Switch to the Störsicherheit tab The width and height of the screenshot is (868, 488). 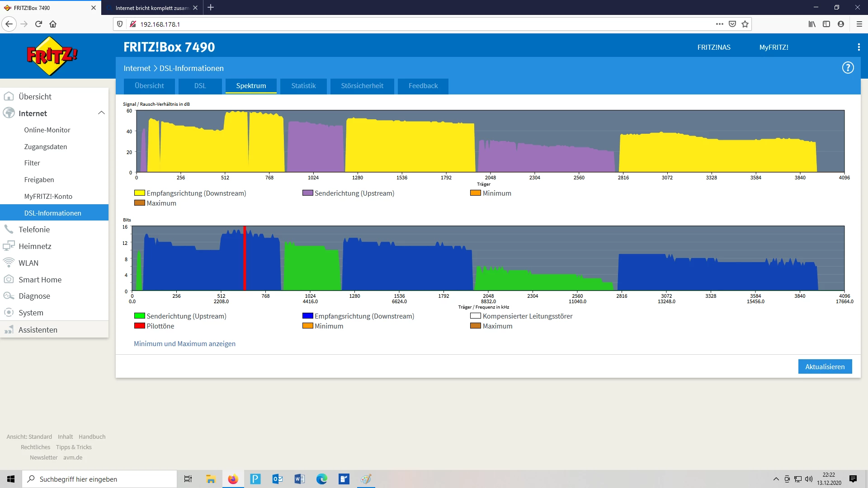click(x=362, y=86)
